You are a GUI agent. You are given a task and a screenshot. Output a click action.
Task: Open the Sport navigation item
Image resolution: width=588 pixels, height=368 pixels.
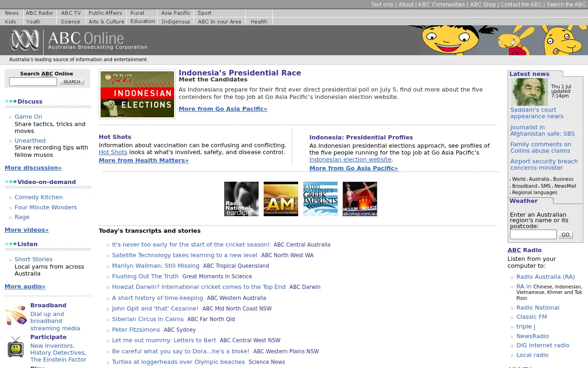[205, 13]
